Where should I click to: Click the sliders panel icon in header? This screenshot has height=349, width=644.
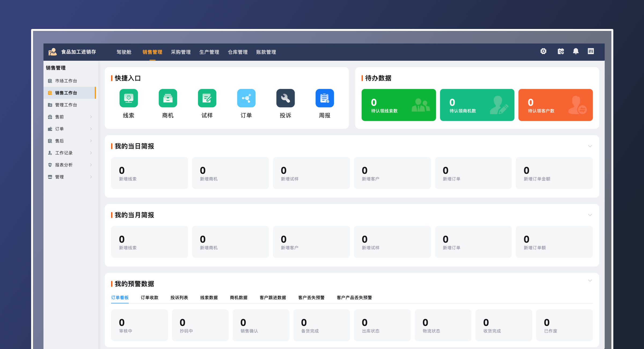click(x=591, y=51)
